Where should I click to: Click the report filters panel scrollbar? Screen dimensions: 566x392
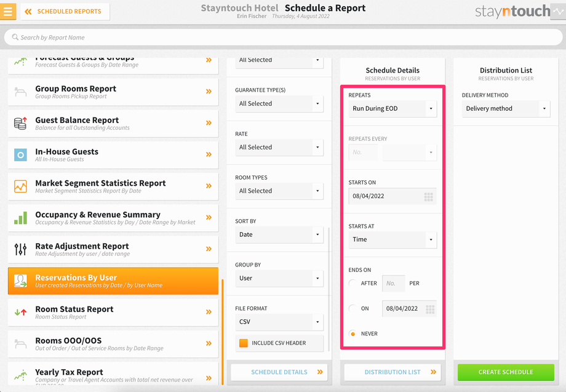click(x=329, y=289)
